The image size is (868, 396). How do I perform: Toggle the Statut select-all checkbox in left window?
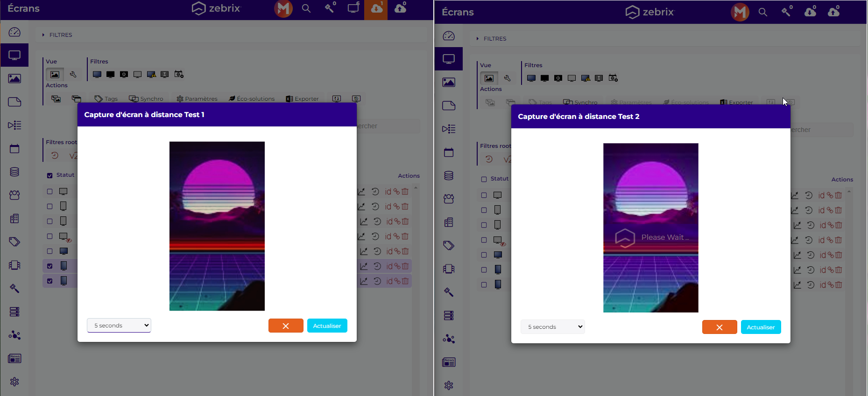click(x=50, y=175)
